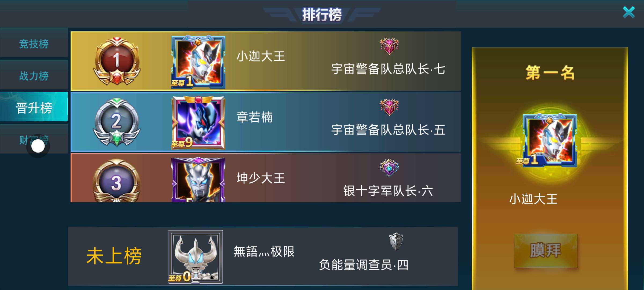The height and width of the screenshot is (290, 644).
Task: Click 银十字军队长 purple badge icon
Action: pyautogui.click(x=389, y=168)
